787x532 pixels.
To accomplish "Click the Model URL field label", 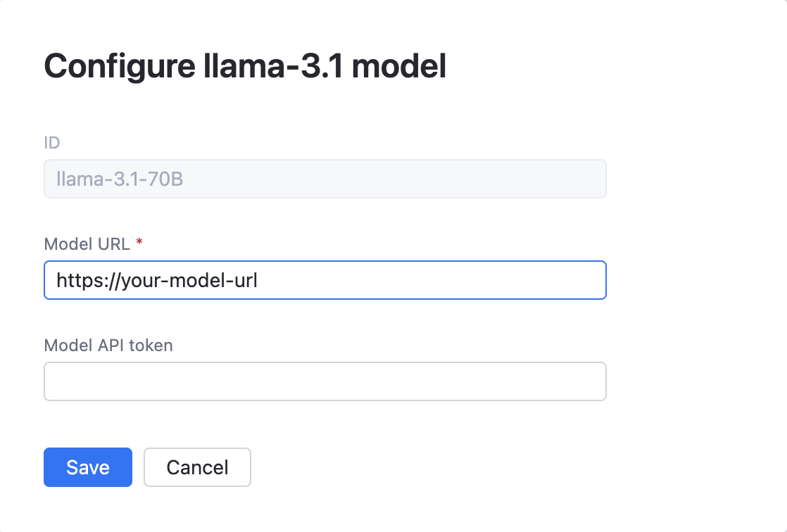I will tap(86, 243).
